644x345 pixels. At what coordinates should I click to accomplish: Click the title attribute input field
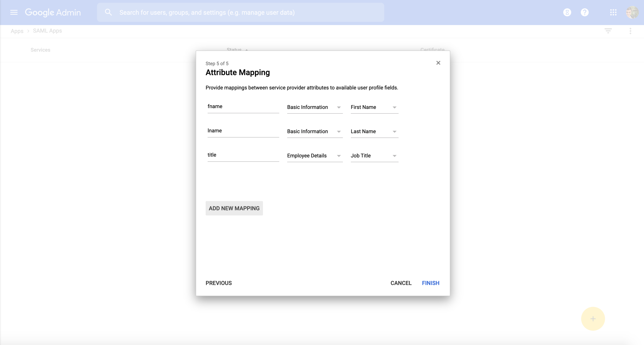tap(243, 155)
